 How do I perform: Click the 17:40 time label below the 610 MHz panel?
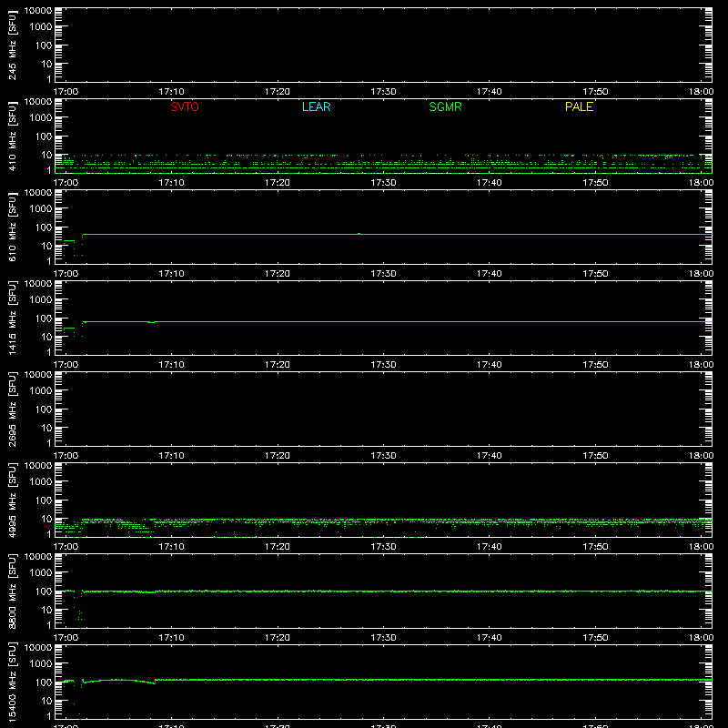[490, 274]
